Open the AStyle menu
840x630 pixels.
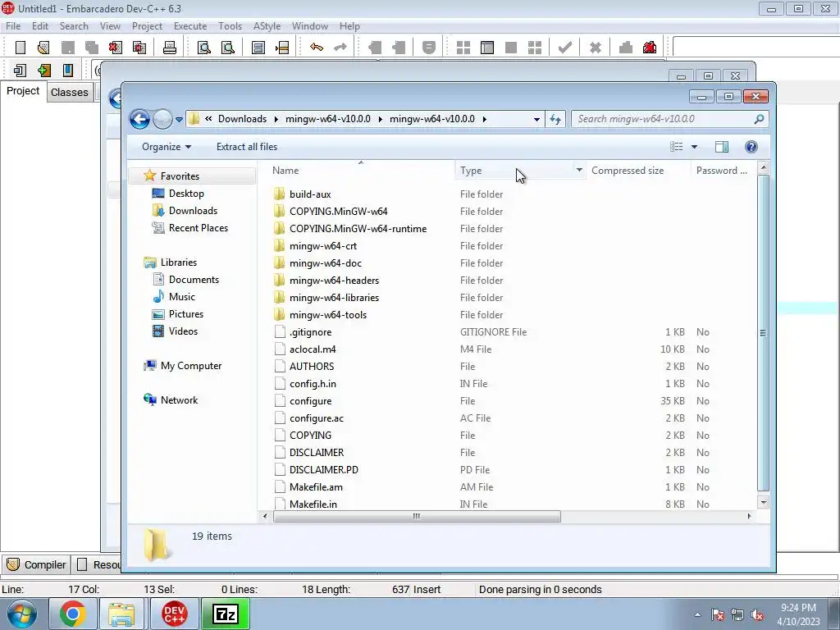click(267, 25)
